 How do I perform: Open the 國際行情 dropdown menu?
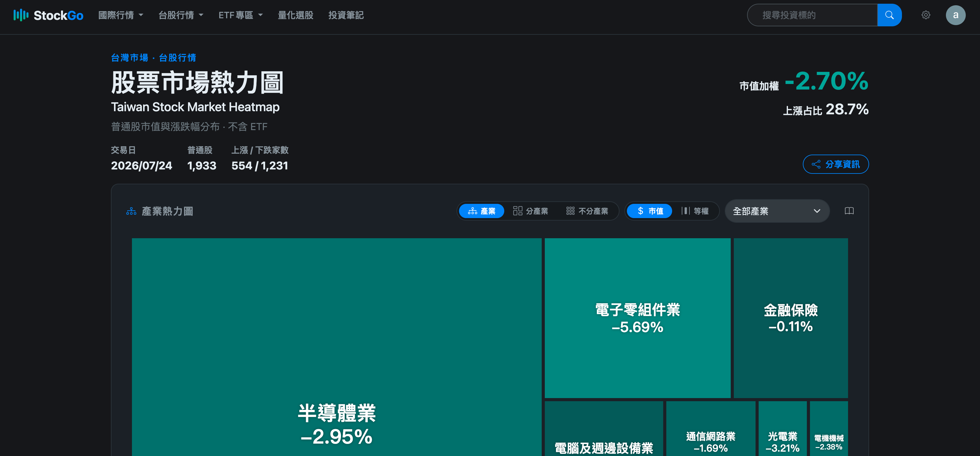click(x=120, y=15)
